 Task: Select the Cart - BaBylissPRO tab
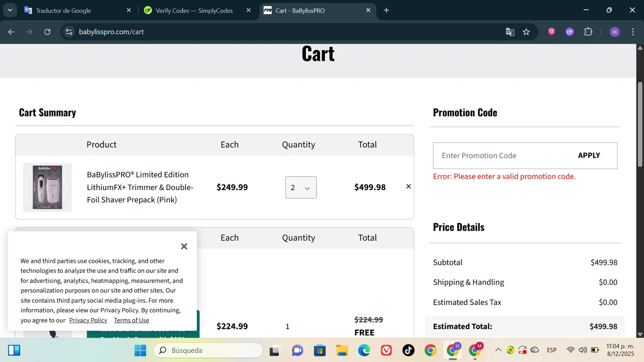318,10
